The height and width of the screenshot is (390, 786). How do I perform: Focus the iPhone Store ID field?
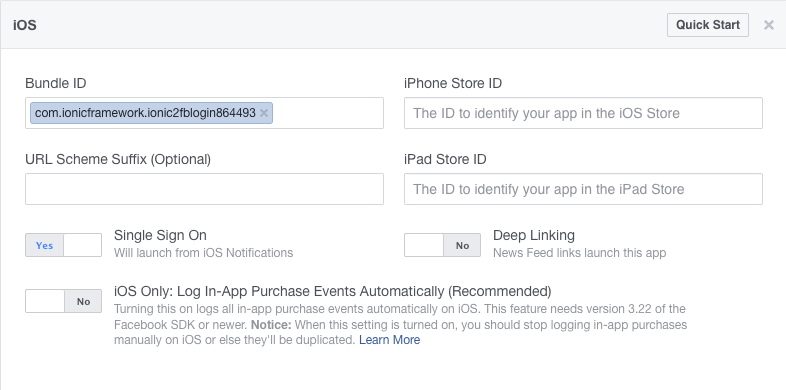click(x=583, y=113)
